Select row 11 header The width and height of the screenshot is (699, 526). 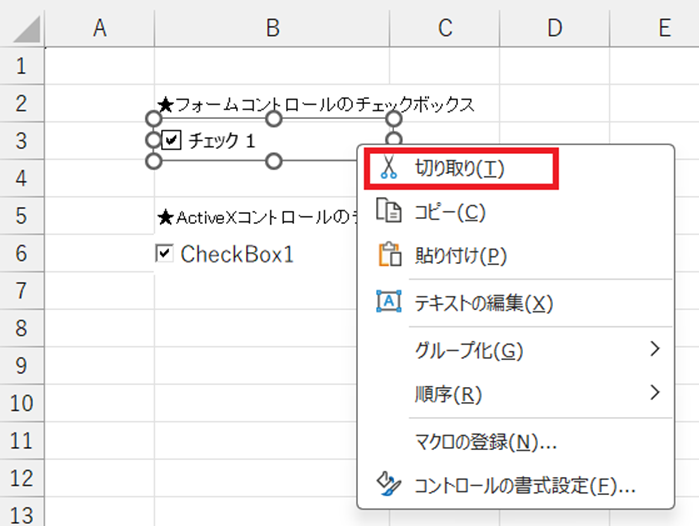pos(22,441)
